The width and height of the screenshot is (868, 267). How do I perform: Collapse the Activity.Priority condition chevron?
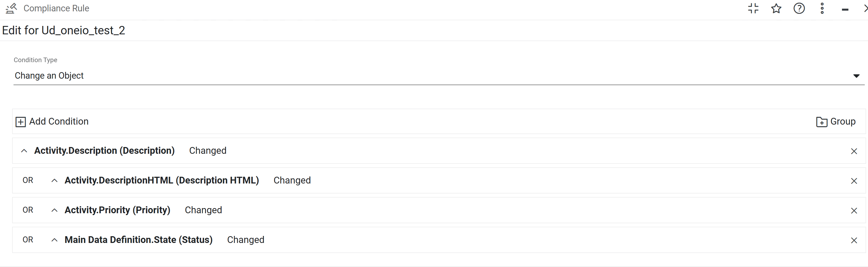[54, 210]
